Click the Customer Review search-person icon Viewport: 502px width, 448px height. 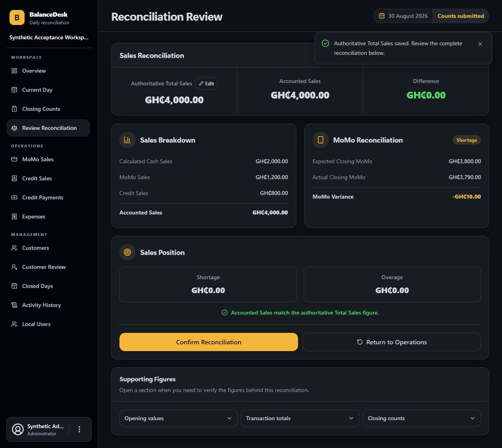14,267
